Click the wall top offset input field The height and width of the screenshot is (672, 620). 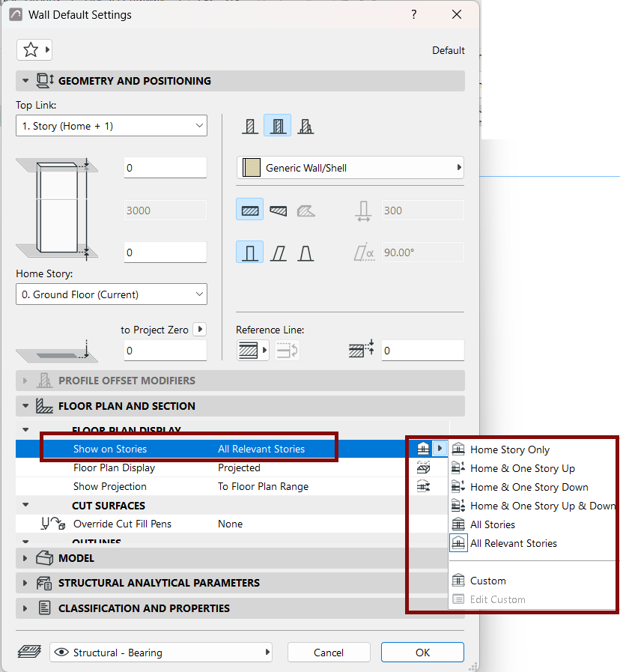(165, 168)
